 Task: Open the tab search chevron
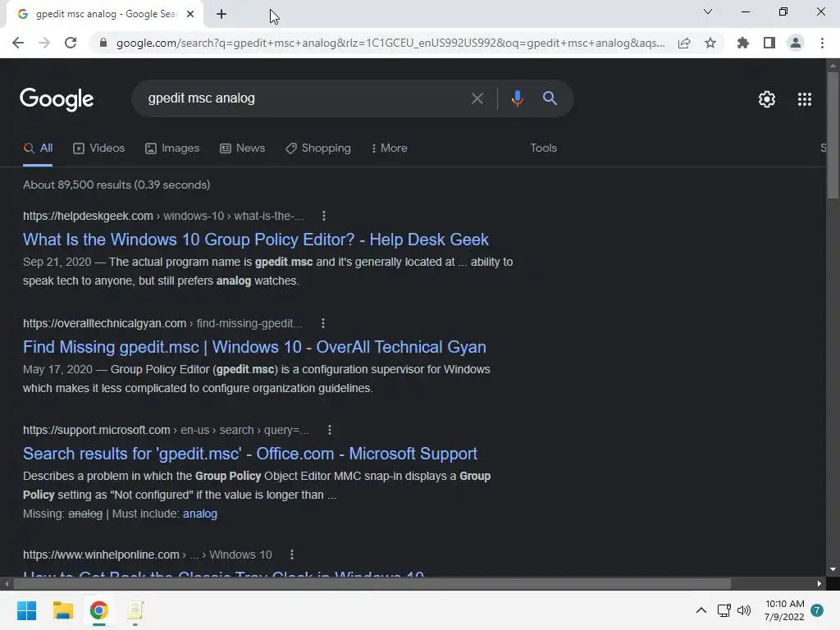click(708, 11)
